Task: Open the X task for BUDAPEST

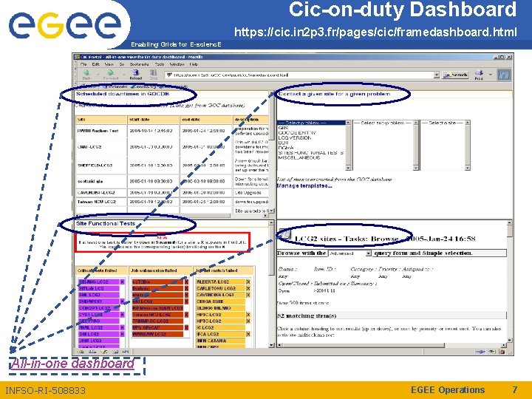Action: click(x=122, y=301)
